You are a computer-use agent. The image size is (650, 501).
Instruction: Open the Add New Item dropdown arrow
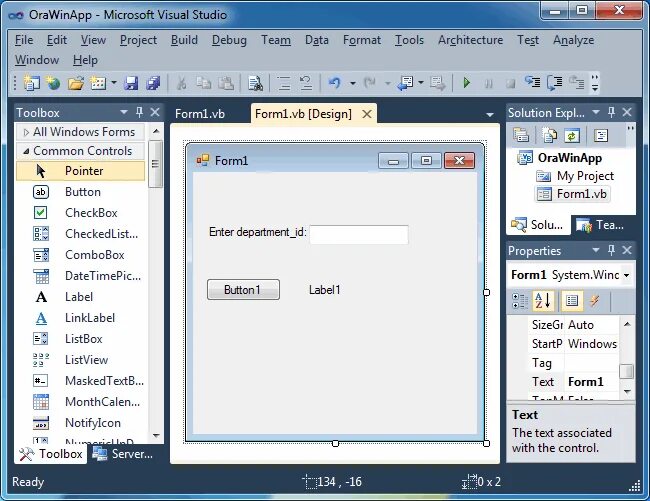114,83
